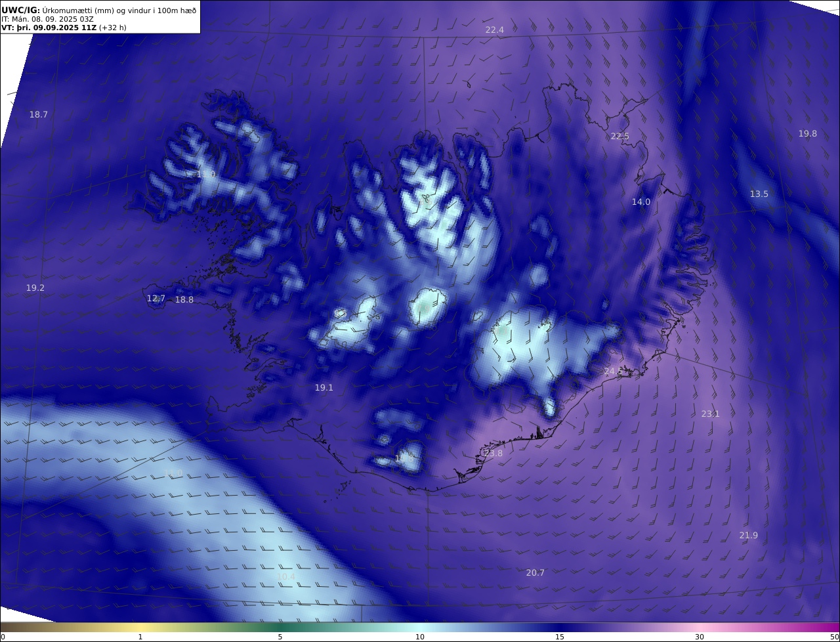Select the valid time line 'VT: þri. 09.09.2025 11Z'
Viewport: 840px width, 642px height.
click(x=49, y=28)
